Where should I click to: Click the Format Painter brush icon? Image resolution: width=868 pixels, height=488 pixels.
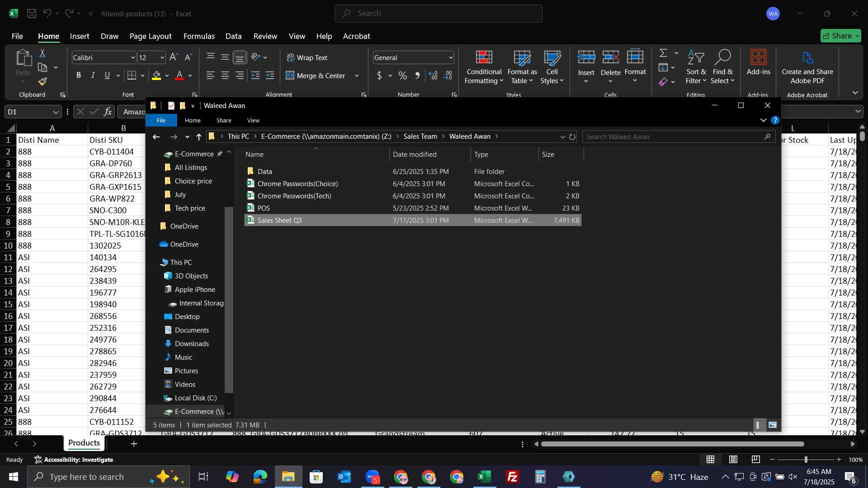tap(42, 81)
